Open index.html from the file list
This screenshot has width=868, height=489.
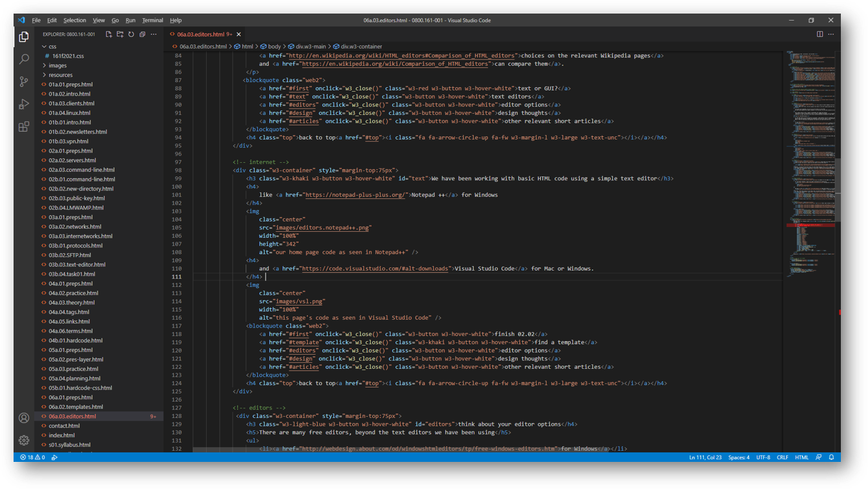(x=61, y=435)
